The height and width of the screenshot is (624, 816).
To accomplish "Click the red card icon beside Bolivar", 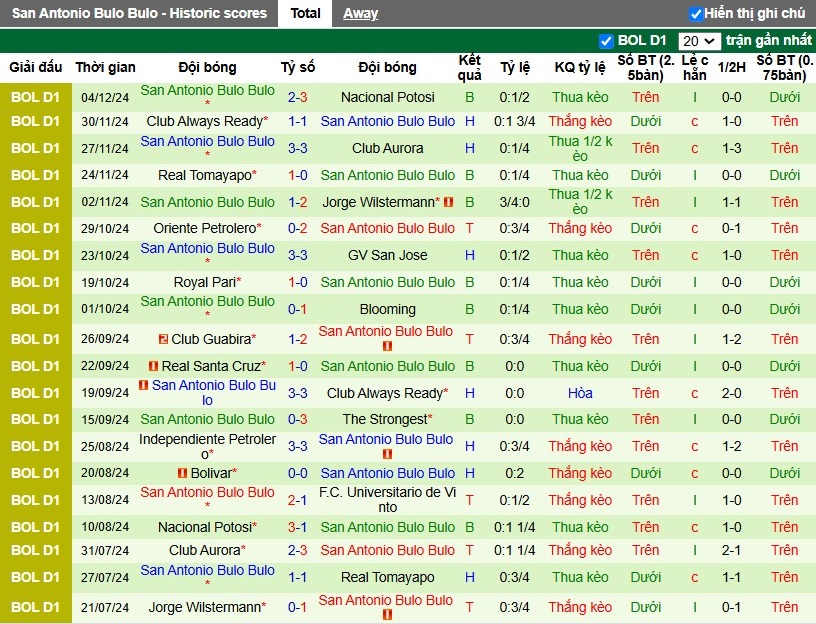I will pos(182,473).
